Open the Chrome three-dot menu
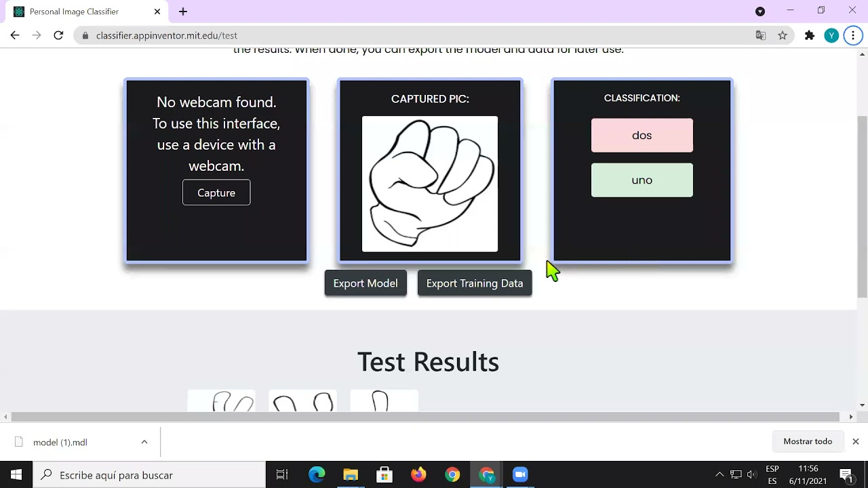 (853, 36)
